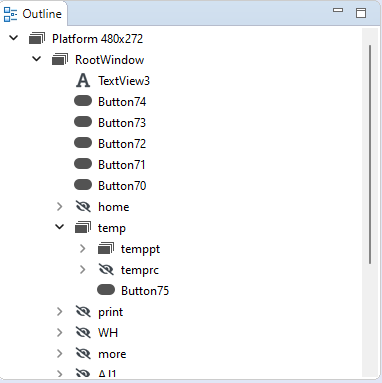The image size is (382, 383).
Task: Collapse the Platform 480x272 node
Action: 14,38
